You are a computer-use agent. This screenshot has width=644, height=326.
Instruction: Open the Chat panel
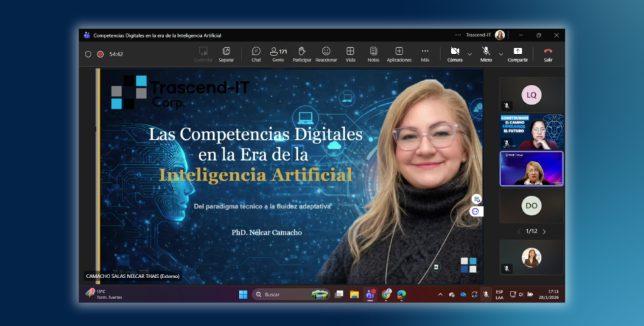coord(256,54)
